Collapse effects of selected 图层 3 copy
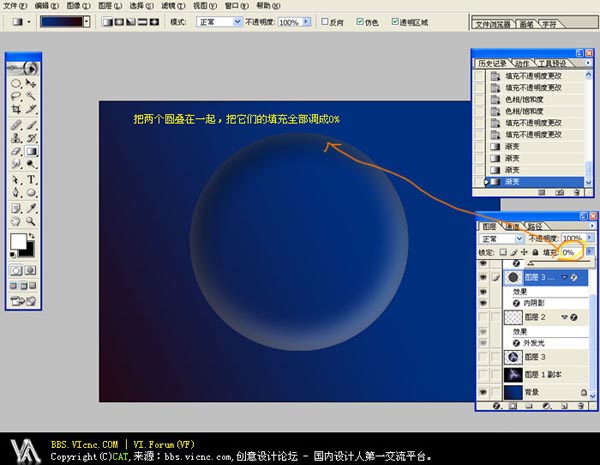This screenshot has width=600, height=465. point(564,277)
